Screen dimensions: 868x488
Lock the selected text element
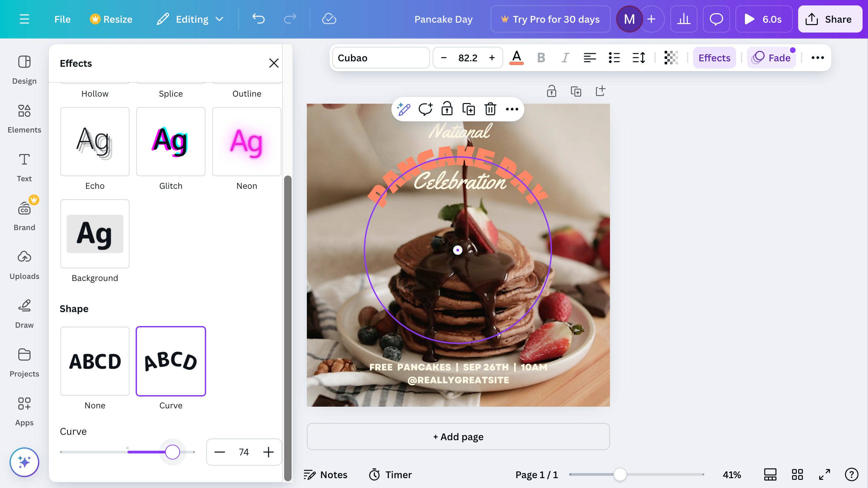[x=447, y=109]
